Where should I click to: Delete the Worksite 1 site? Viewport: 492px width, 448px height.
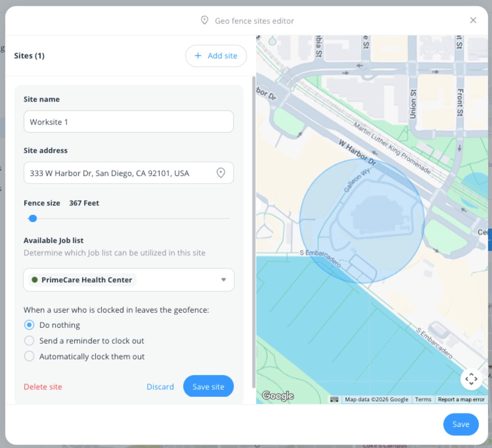43,386
